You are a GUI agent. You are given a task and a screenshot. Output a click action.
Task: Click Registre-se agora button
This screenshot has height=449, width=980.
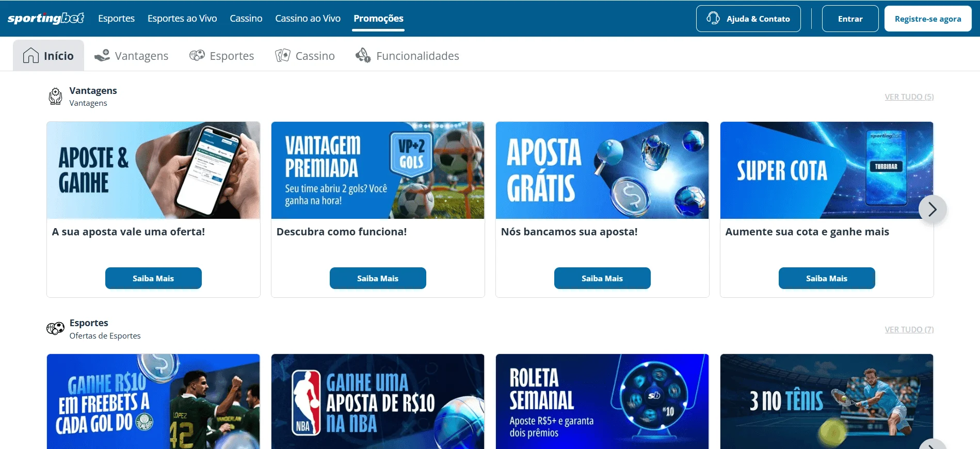(x=927, y=19)
